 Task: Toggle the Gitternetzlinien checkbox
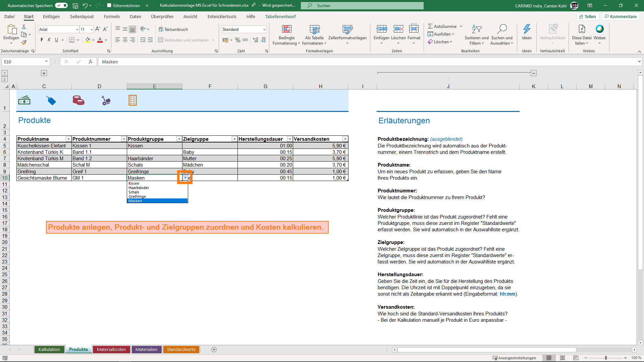(109, 5)
